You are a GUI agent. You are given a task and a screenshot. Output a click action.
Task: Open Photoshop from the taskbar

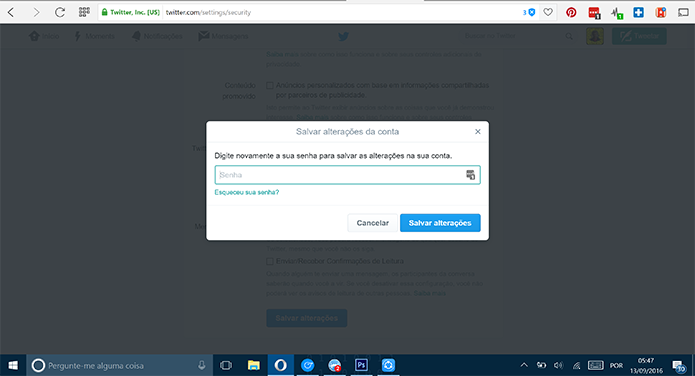(361, 365)
